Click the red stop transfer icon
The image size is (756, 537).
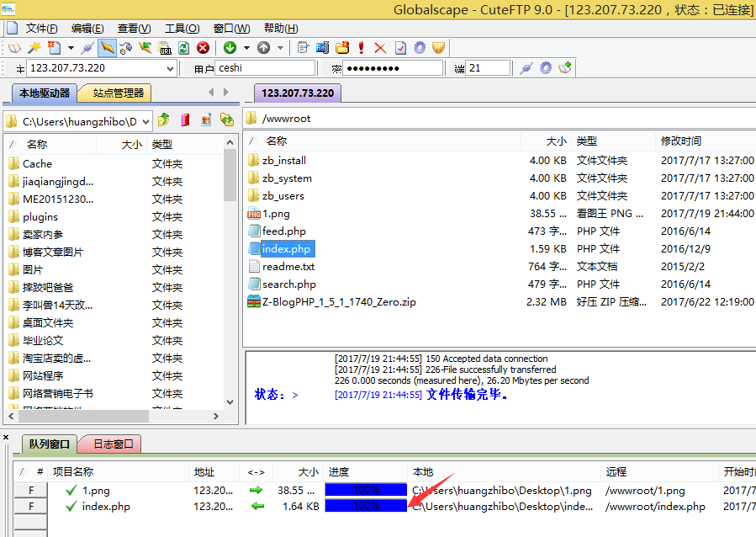pos(203,48)
